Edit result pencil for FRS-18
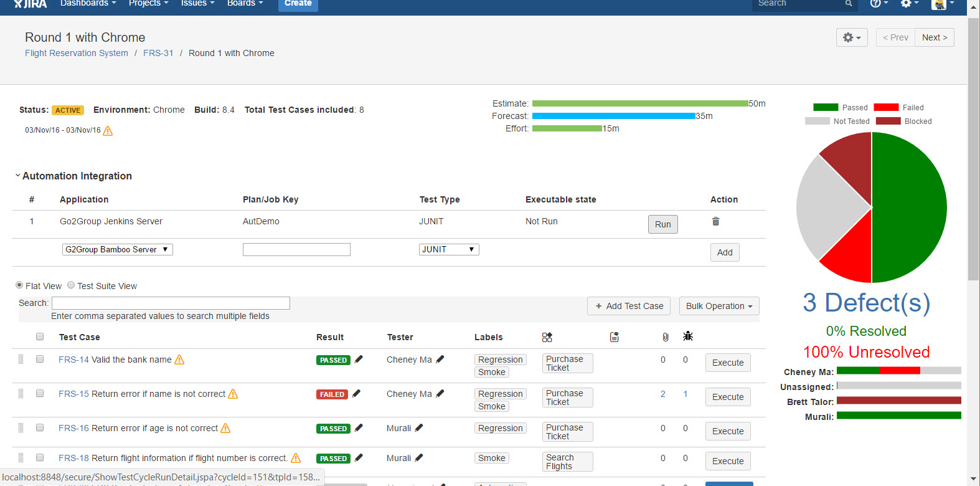Image resolution: width=980 pixels, height=486 pixels. tap(359, 457)
